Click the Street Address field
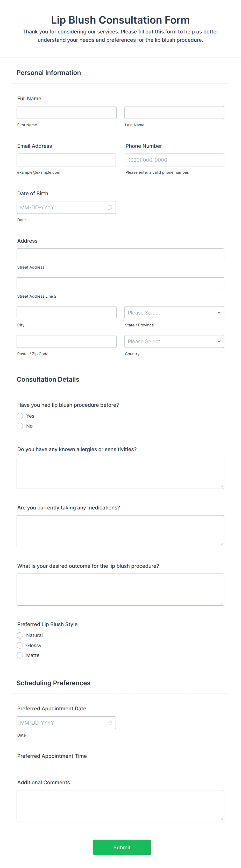This screenshot has height=868, width=241. tap(120, 255)
